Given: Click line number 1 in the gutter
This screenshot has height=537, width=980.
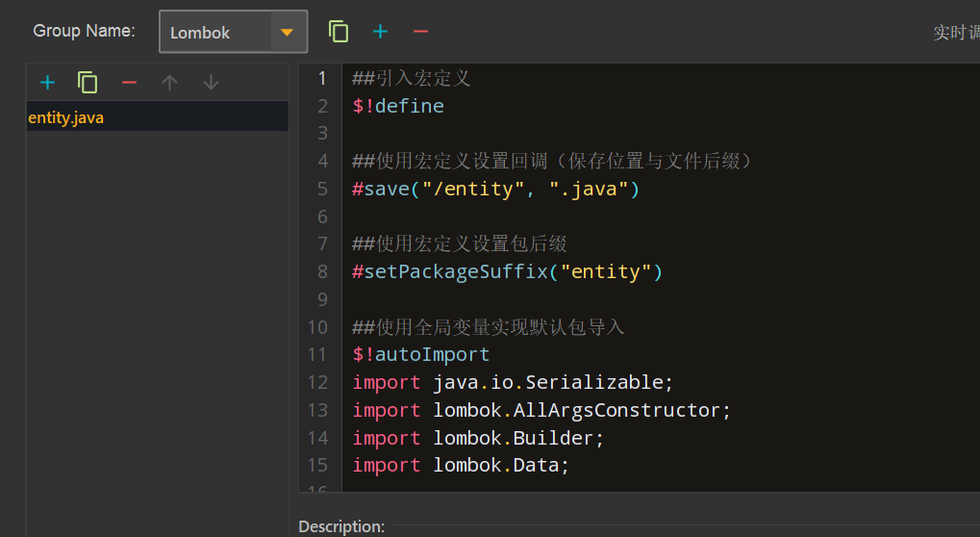Looking at the screenshot, I should 322,78.
